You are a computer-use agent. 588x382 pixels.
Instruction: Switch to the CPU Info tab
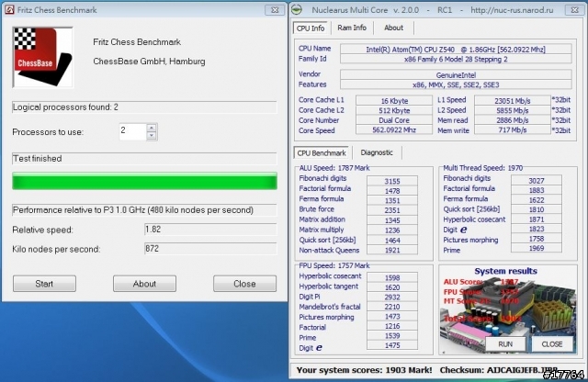[x=311, y=28]
